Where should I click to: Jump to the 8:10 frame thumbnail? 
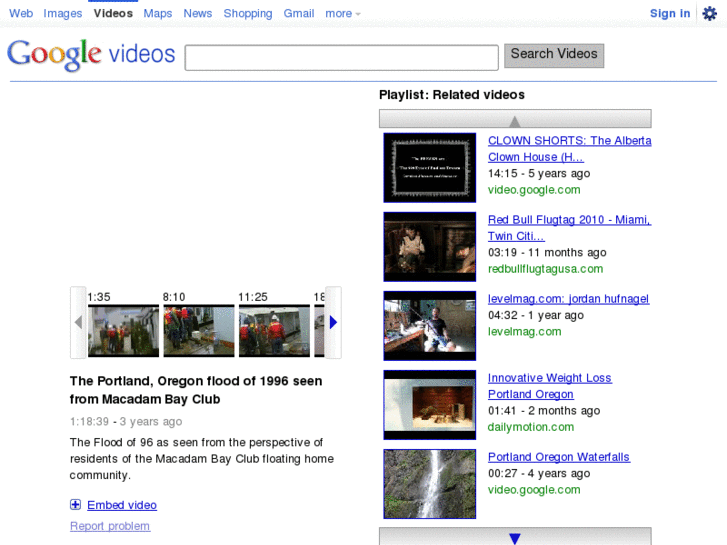pyautogui.click(x=199, y=331)
